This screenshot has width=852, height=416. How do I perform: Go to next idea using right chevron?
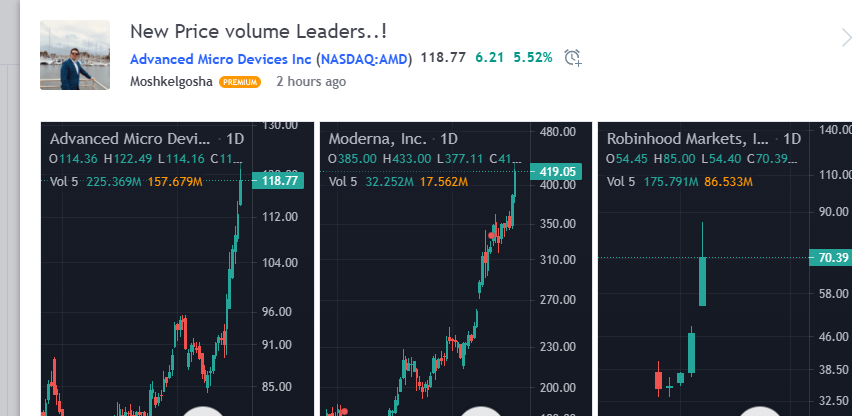click(846, 38)
